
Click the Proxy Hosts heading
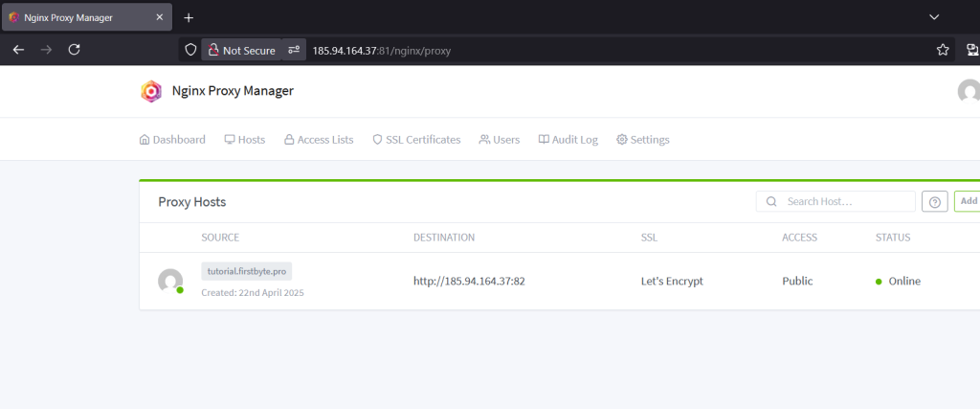click(x=191, y=202)
